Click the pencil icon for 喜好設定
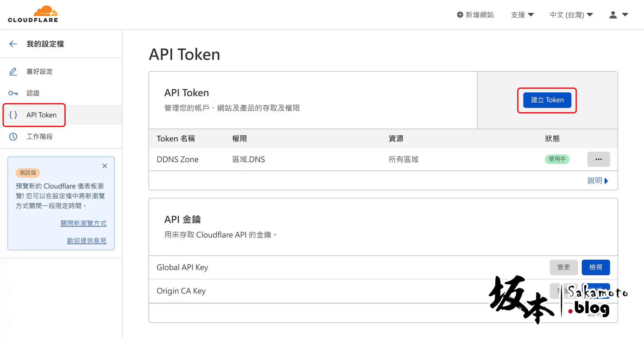Image resolution: width=644 pixels, height=338 pixels. tap(13, 72)
